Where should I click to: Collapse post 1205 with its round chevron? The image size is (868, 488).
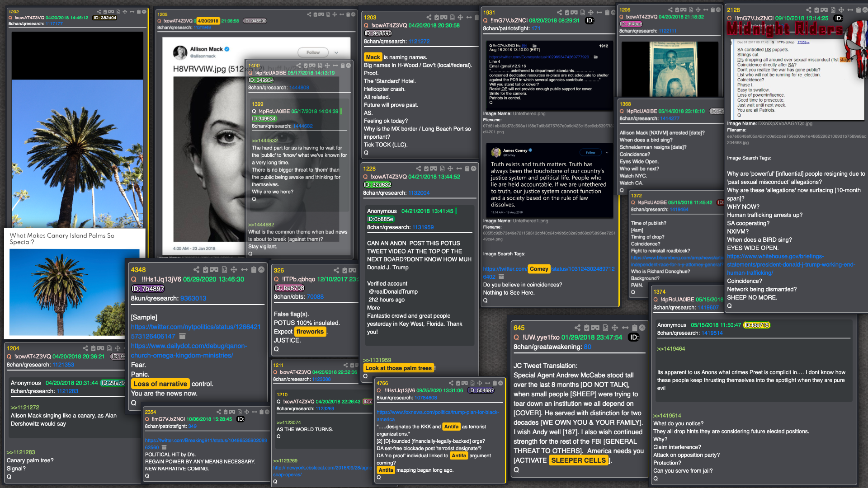pyautogui.click(x=353, y=14)
